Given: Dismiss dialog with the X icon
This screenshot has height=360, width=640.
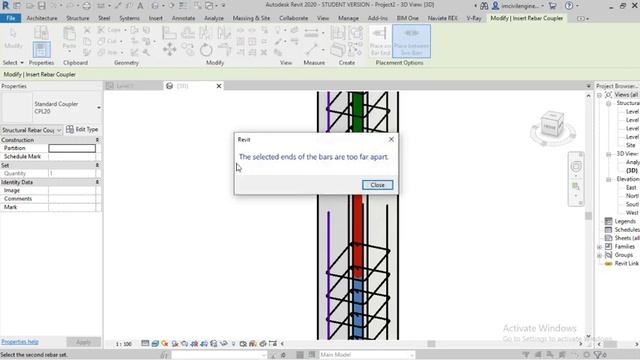Looking at the screenshot, I should tap(391, 140).
